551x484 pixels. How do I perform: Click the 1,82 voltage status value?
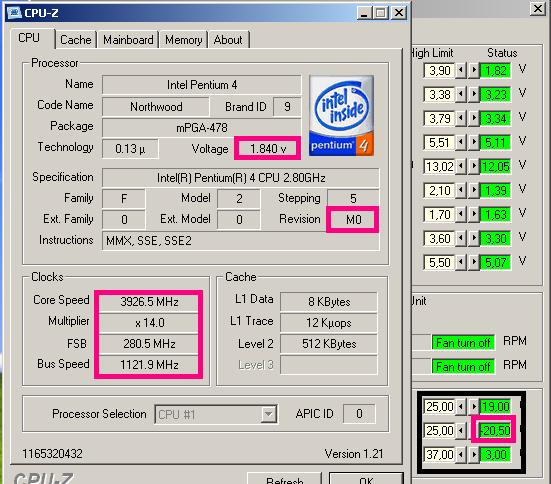(x=495, y=70)
